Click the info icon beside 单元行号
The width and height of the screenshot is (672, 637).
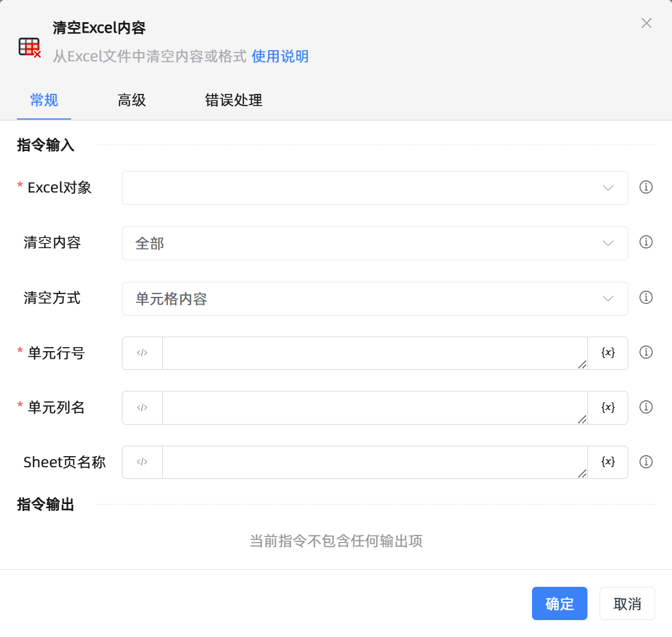pos(646,352)
